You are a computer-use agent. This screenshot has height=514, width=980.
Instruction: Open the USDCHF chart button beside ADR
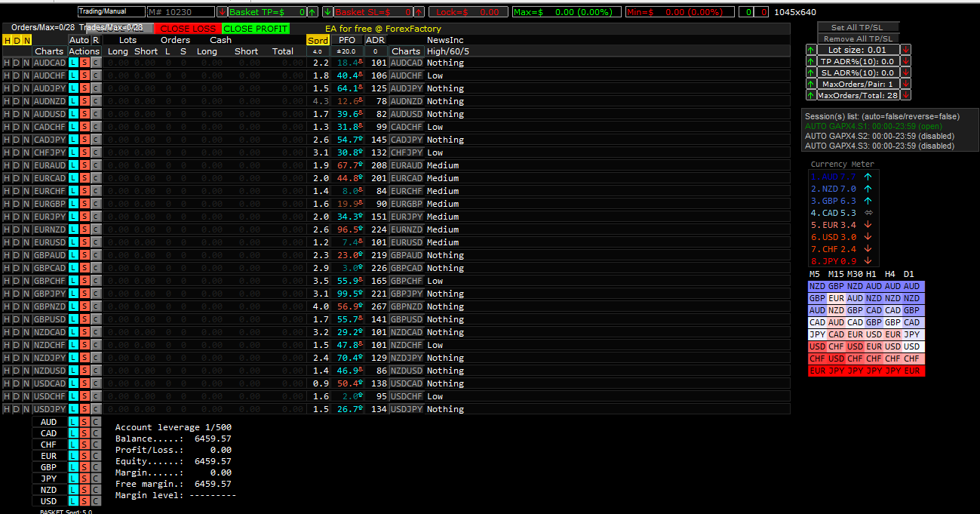pyautogui.click(x=406, y=396)
